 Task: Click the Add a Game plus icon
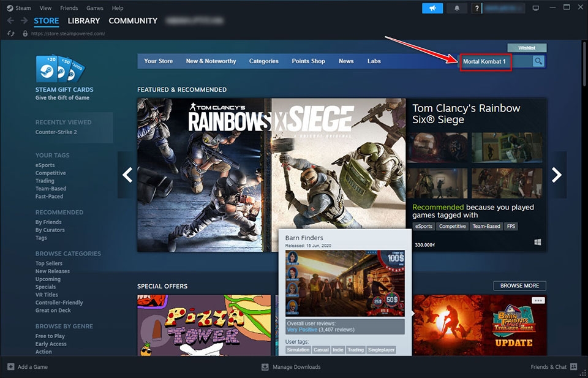pyautogui.click(x=11, y=367)
